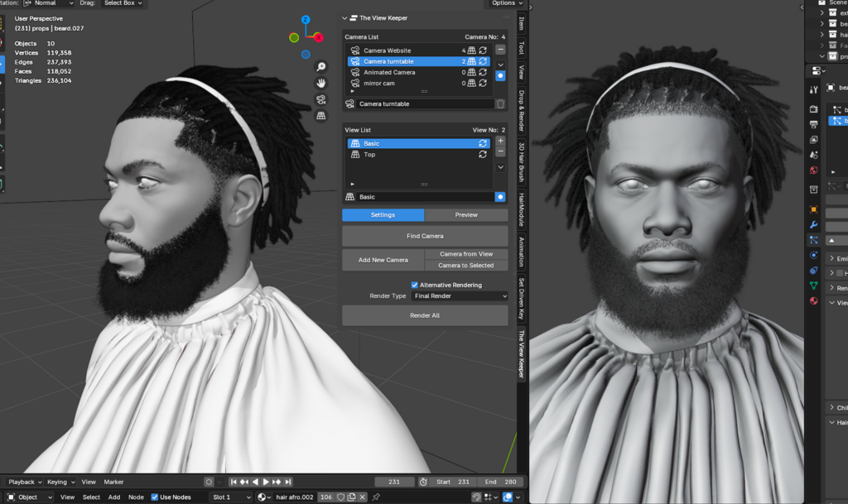Open the Node menu in node editor
The image size is (848, 504).
[x=136, y=497]
